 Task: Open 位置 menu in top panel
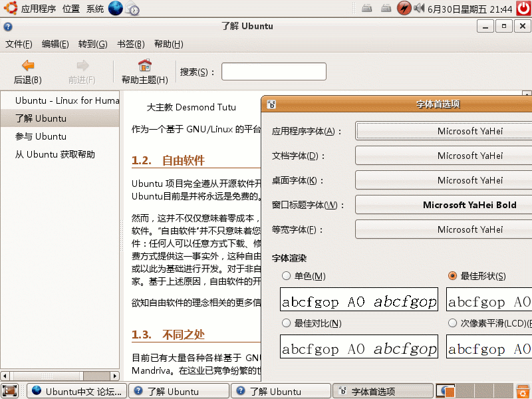point(71,9)
